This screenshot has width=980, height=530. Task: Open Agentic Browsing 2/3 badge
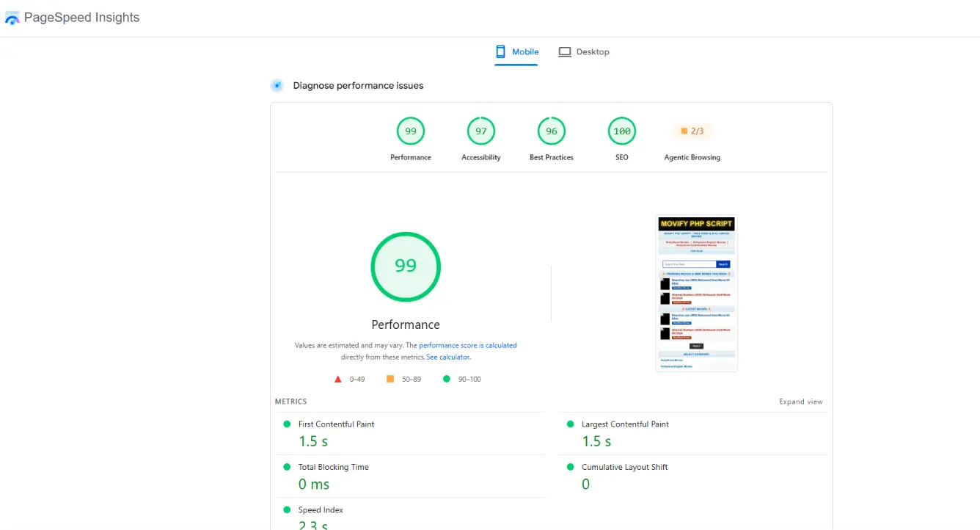click(x=692, y=131)
